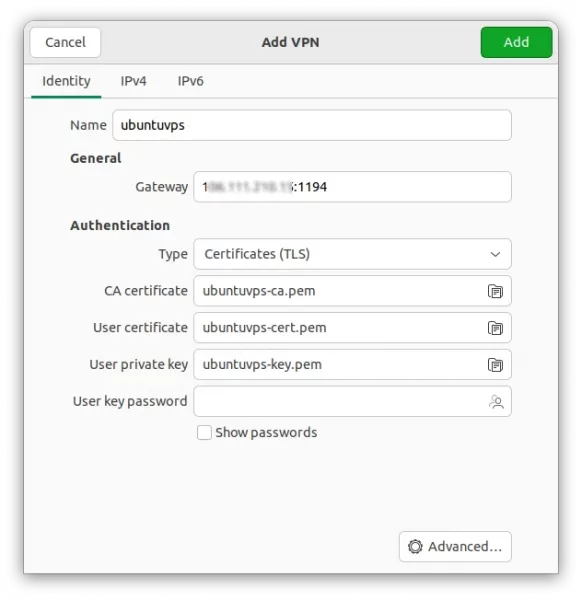Browse for the User certificate file
Screen dimensions: 582x600
[x=495, y=328]
